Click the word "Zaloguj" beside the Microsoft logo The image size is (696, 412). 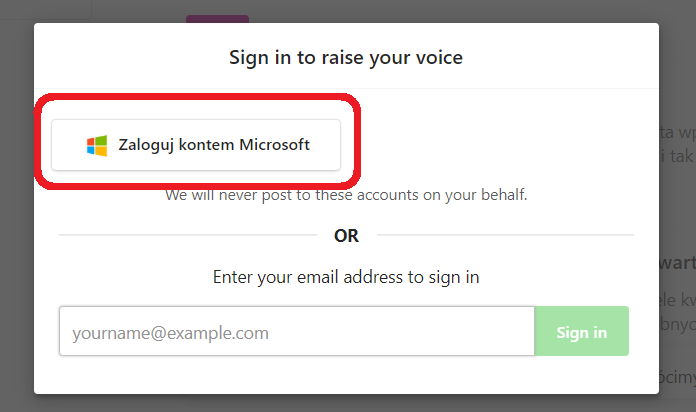[146, 145]
